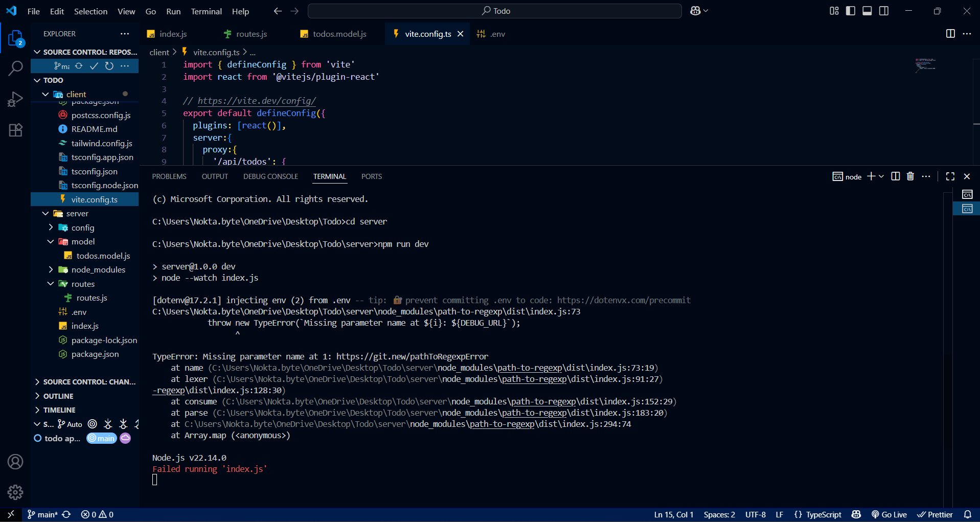Click the editor minimap

tap(926, 65)
